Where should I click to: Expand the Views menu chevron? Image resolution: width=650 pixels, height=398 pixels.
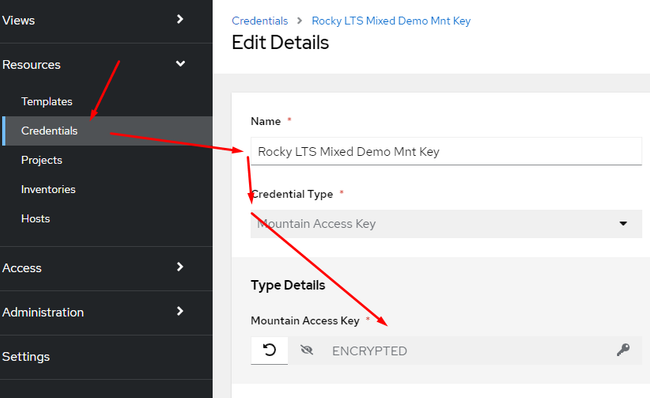(180, 19)
